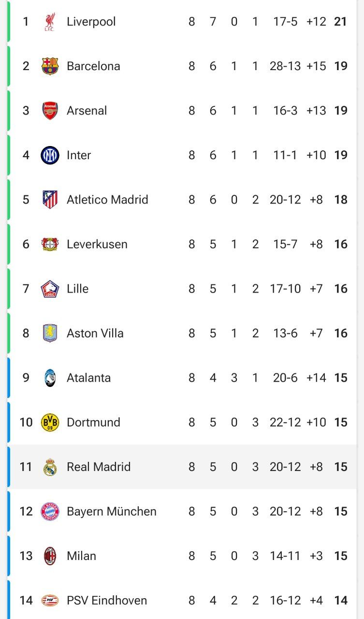
Task: Tap the Atletico Madrid striped crest
Action: click(50, 200)
